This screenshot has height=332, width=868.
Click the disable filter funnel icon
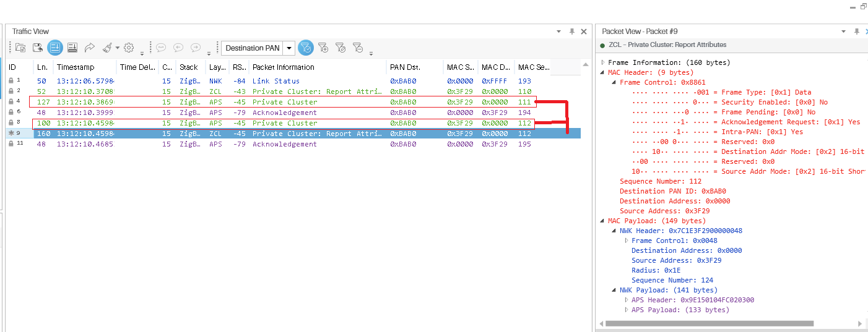[340, 48]
